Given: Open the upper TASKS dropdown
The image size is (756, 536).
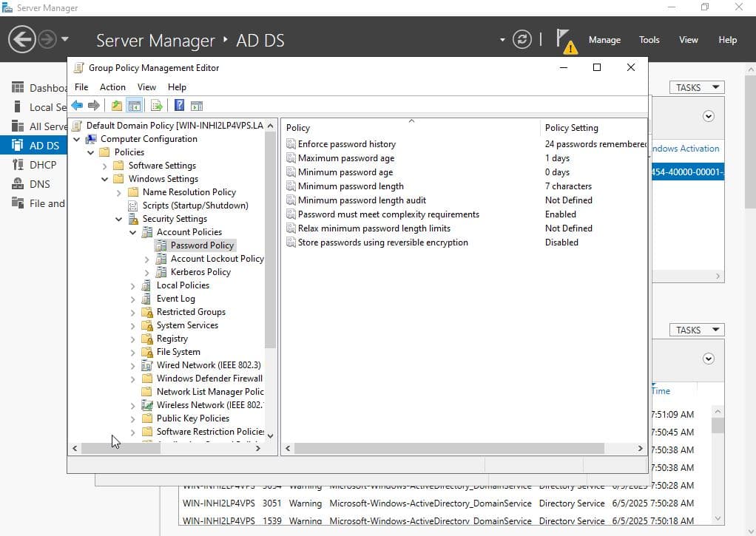Looking at the screenshot, I should click(x=696, y=87).
